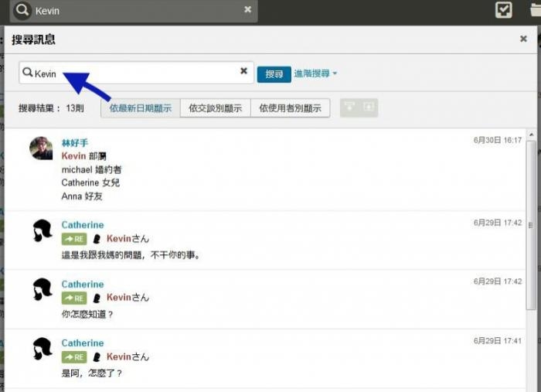This screenshot has width=541, height=392.
Task: Click the magnifier icon in top search bar
Action: pyautogui.click(x=22, y=10)
